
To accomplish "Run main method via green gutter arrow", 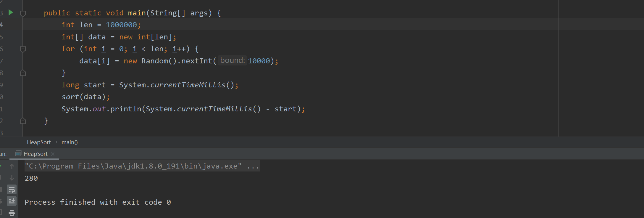I will tap(11, 12).
